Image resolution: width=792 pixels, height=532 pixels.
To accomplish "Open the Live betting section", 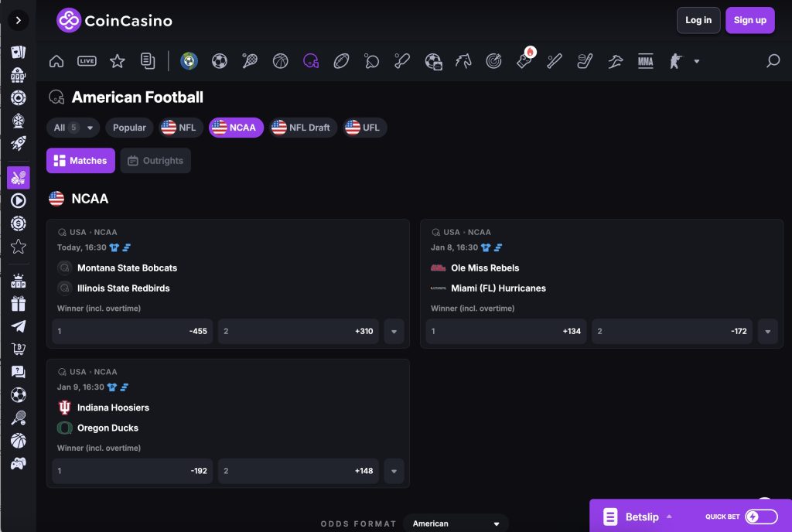I will pyautogui.click(x=87, y=61).
